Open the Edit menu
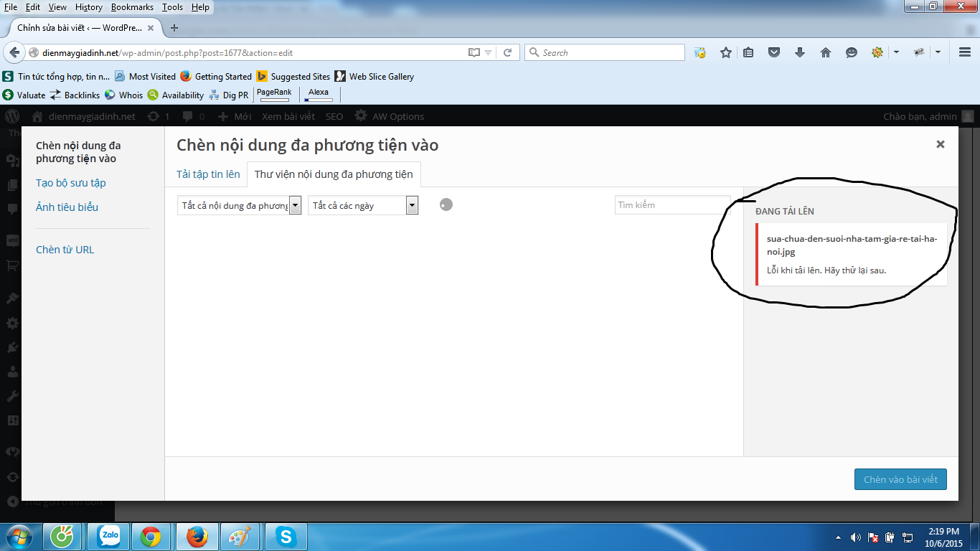This screenshot has width=980, height=551. 33,6
